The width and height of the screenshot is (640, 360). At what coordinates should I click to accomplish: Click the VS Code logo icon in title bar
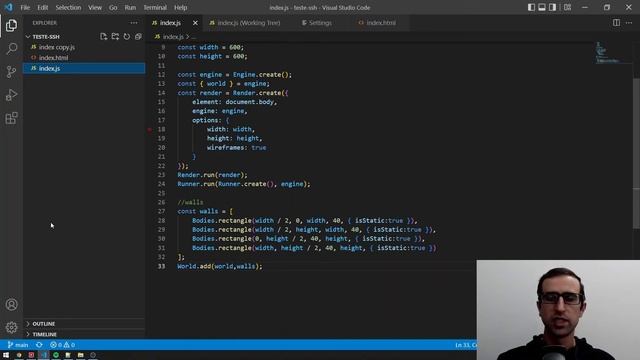(x=9, y=7)
